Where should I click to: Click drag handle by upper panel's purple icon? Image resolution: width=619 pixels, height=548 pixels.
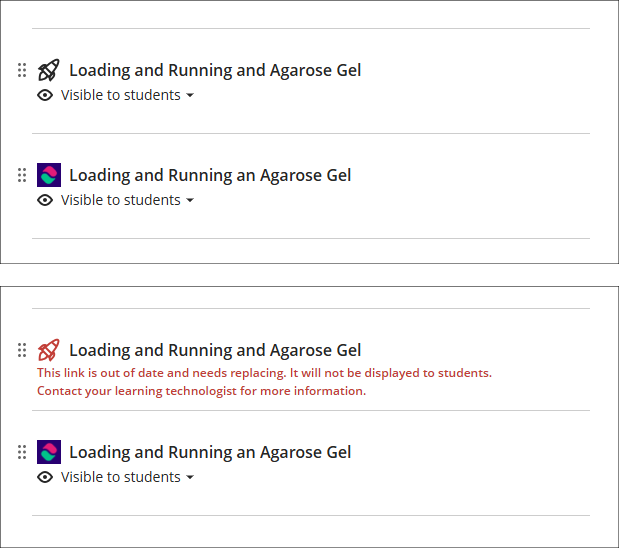click(x=22, y=175)
